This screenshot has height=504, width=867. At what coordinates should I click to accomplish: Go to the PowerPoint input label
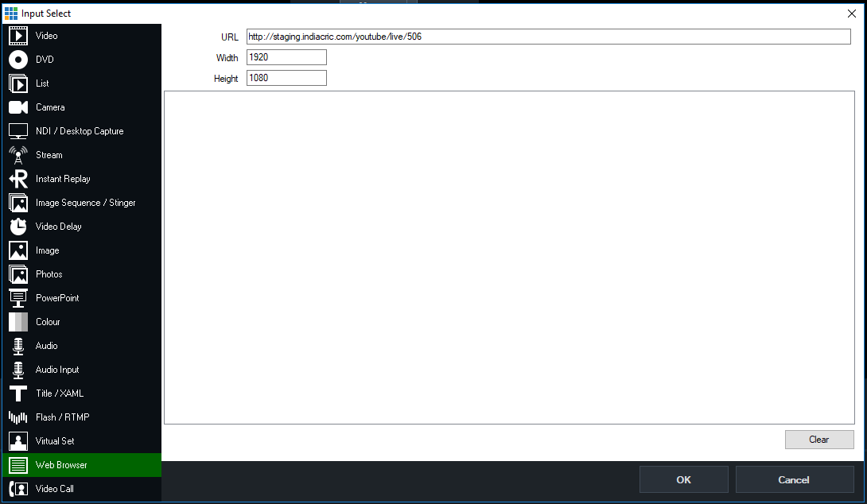coord(57,298)
